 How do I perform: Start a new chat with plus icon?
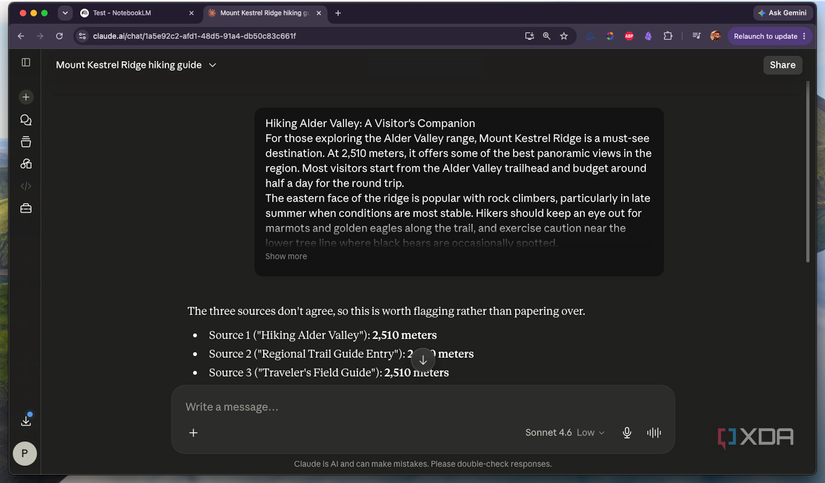(26, 97)
